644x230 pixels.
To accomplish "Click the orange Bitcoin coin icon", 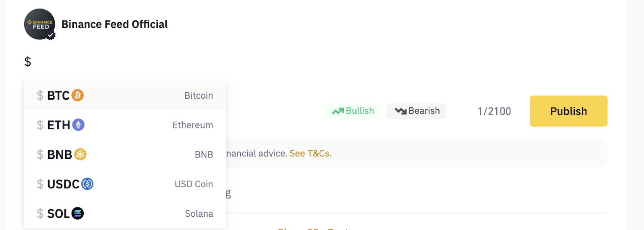I will click(x=78, y=95).
